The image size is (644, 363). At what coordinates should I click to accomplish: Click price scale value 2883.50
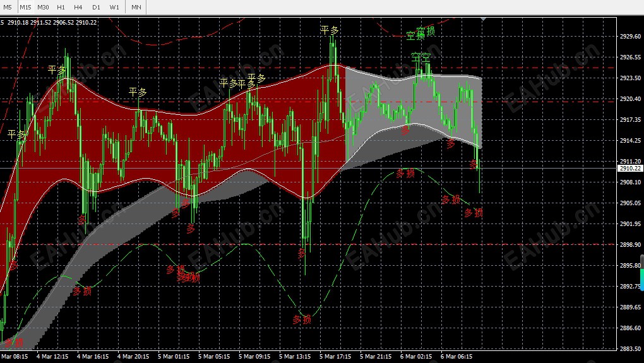click(x=630, y=348)
